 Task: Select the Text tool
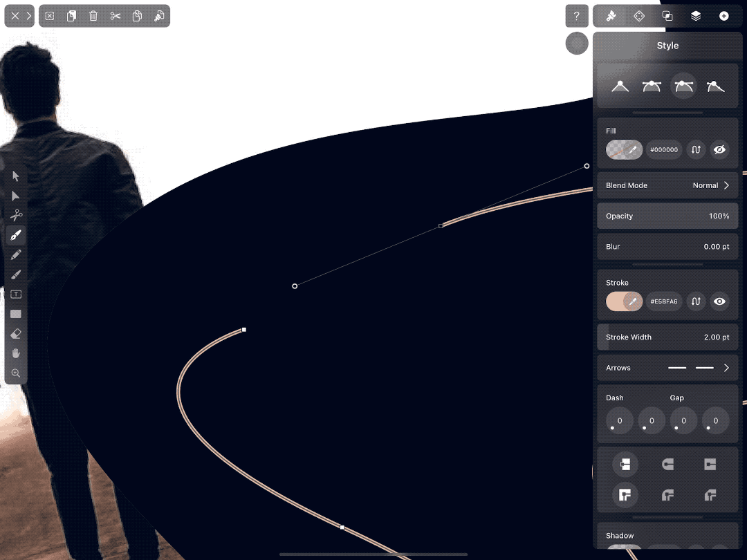(x=16, y=295)
